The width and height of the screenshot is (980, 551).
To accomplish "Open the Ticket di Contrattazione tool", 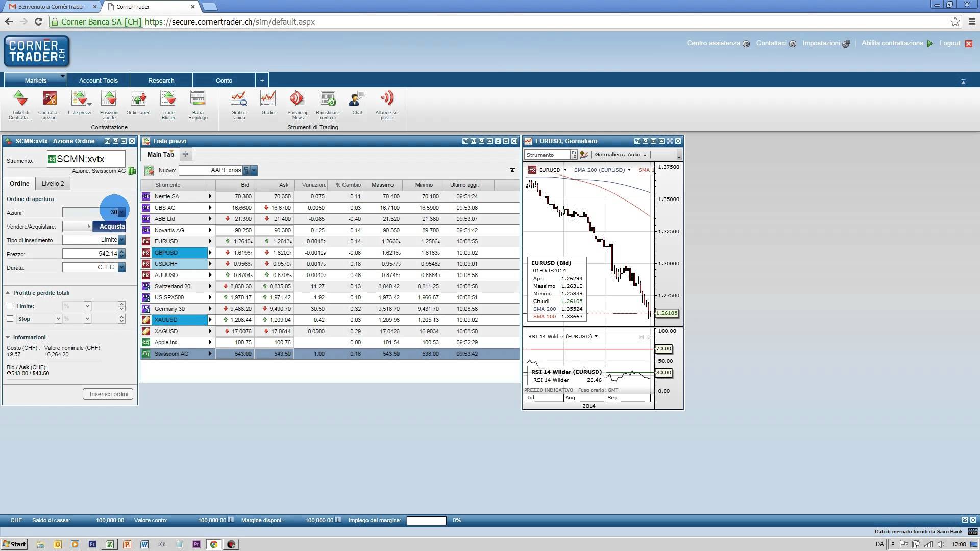I will (x=20, y=105).
